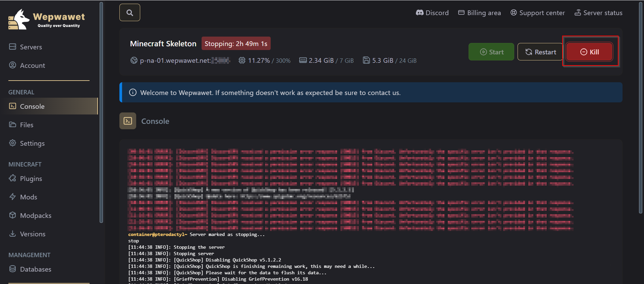Click the MINECRAFT sidebar section label
This screenshot has width=644, height=284.
(25, 164)
